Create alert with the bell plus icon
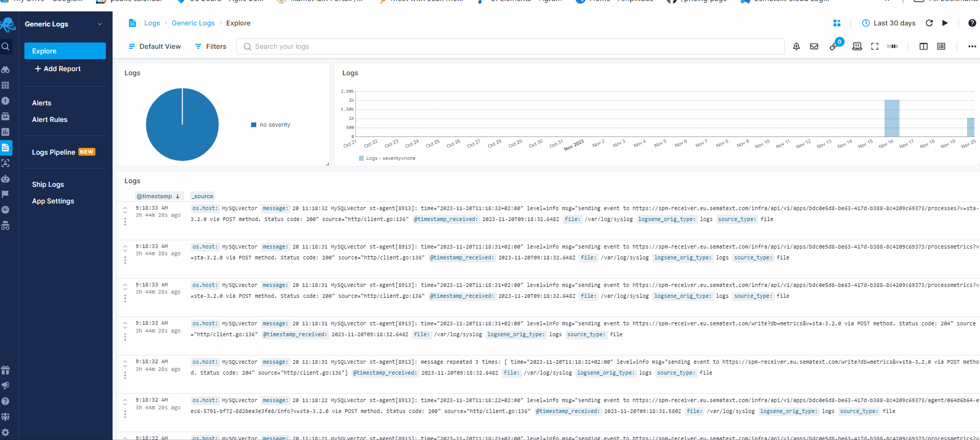The image size is (980, 440). coord(796,47)
